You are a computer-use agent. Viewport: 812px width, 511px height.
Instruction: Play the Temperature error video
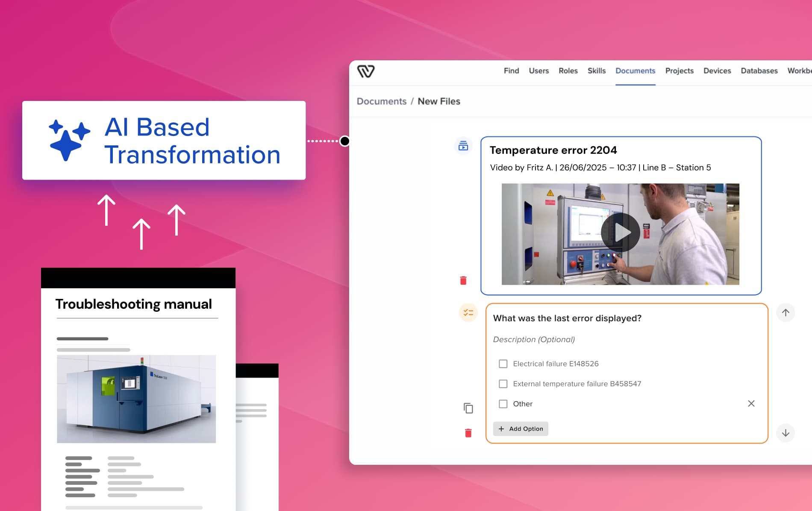(x=620, y=233)
